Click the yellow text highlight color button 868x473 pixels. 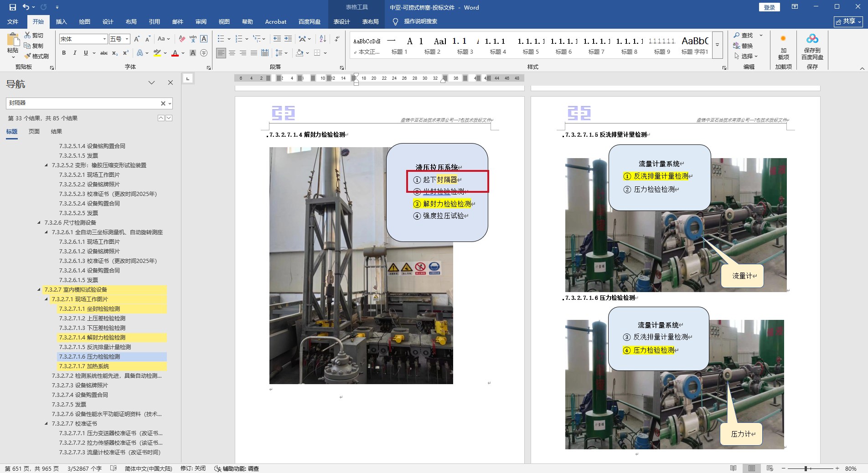click(x=157, y=53)
